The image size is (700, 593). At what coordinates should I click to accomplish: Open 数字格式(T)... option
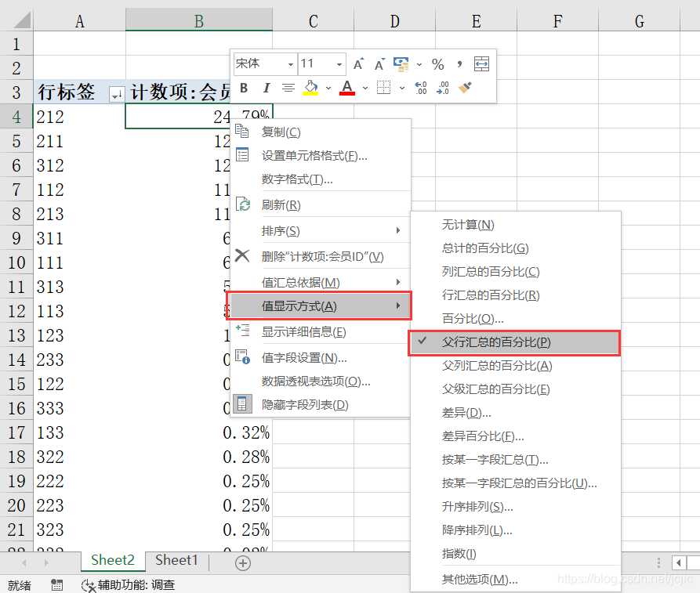tap(321, 179)
